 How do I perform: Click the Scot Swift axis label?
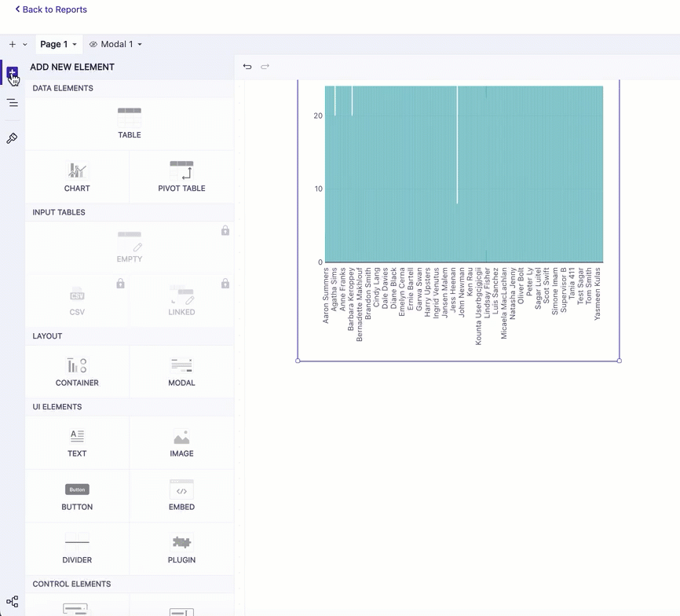[547, 285]
